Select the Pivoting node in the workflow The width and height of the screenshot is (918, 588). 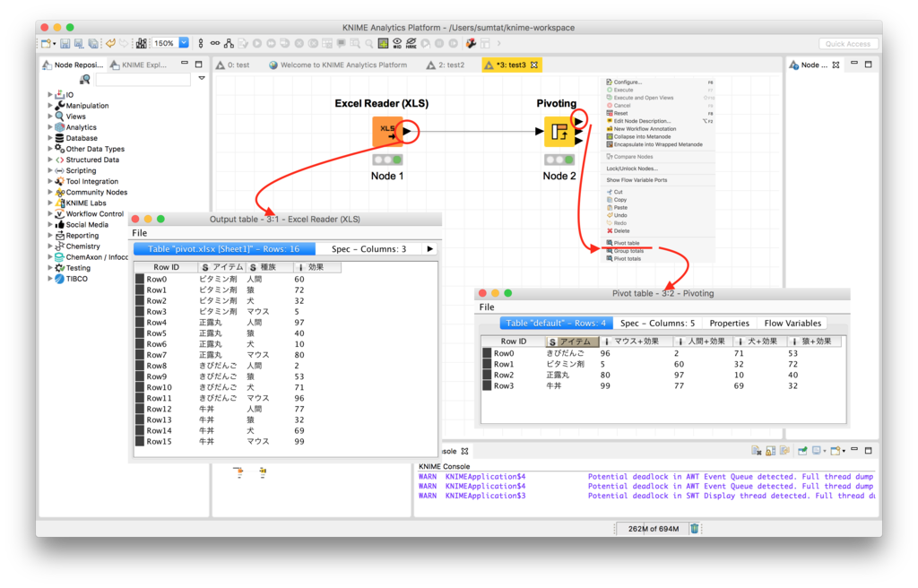[x=558, y=132]
